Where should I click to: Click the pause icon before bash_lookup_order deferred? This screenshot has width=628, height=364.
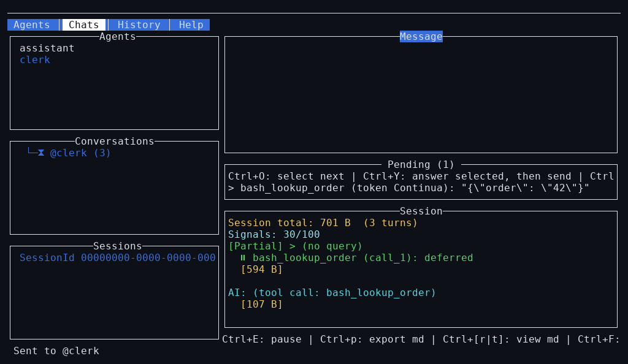(x=243, y=258)
